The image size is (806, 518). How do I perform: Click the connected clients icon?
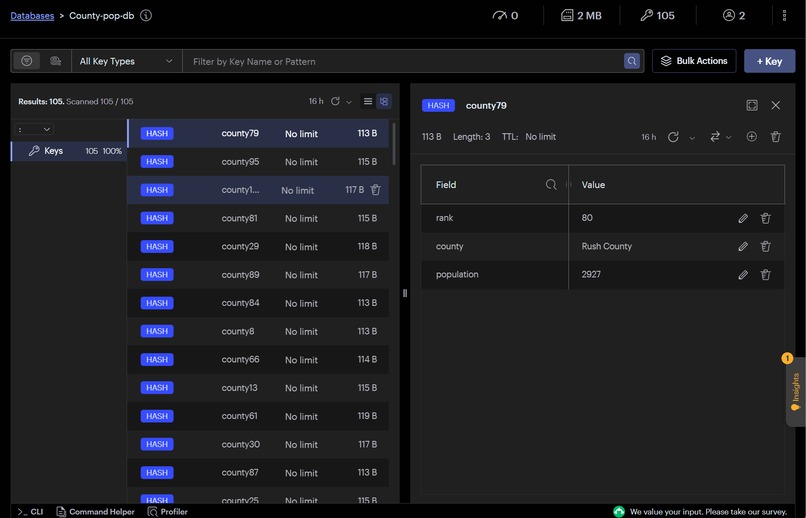point(728,15)
